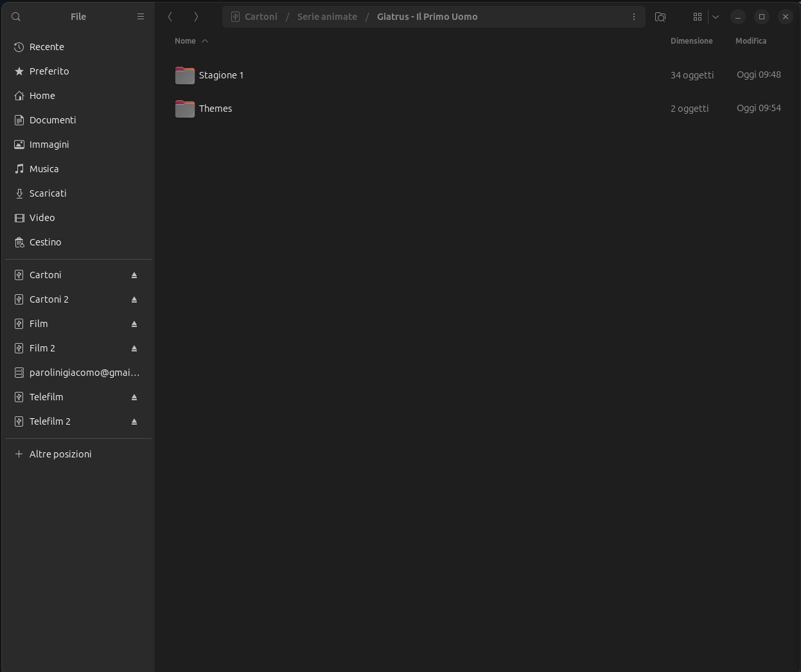Viewport: 801px width, 672px height.
Task: Eject the Film 2 drive
Action: click(x=134, y=348)
